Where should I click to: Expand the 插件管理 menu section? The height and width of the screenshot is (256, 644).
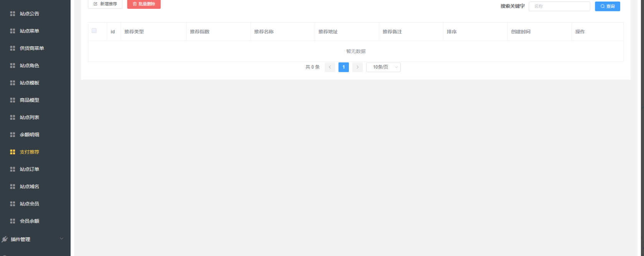35,239
